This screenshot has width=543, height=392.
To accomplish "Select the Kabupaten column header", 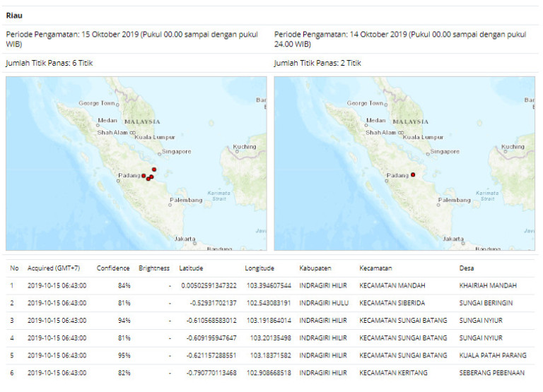I will [x=315, y=268].
